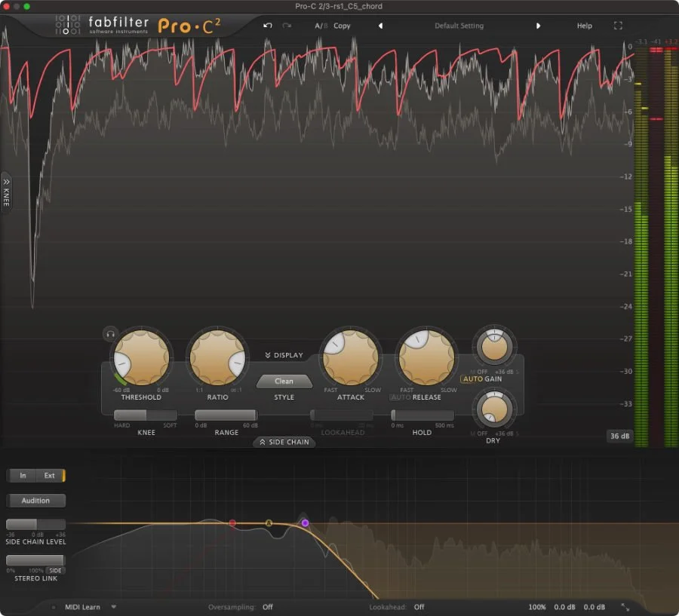The width and height of the screenshot is (679, 616).
Task: Click the Help button
Action: (584, 25)
